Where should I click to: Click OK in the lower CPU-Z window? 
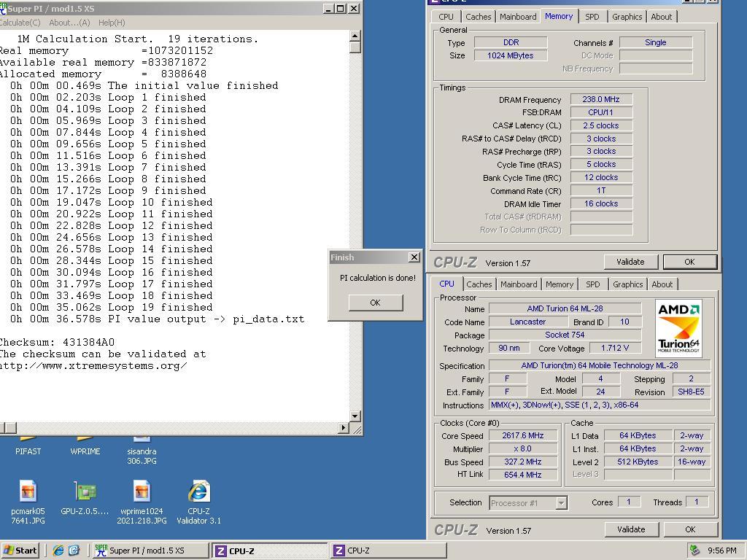click(x=690, y=529)
